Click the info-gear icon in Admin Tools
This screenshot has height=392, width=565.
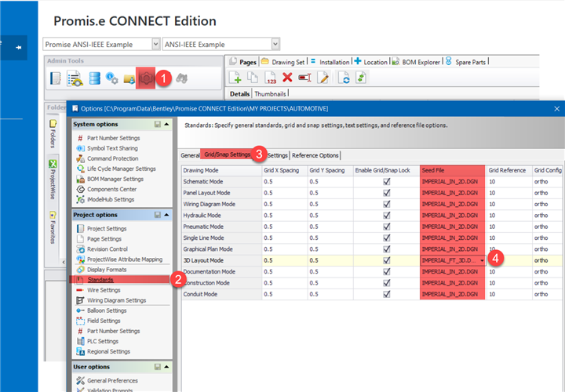tap(111, 78)
